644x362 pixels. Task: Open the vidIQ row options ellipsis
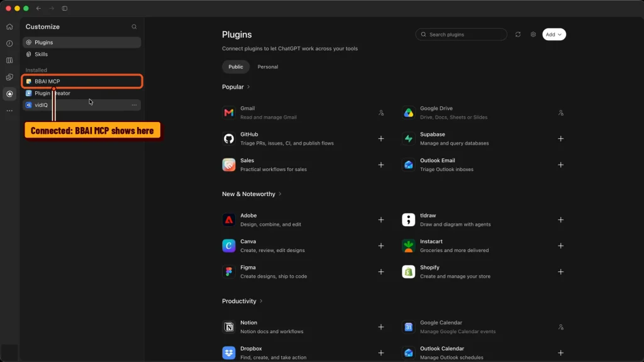point(134,105)
